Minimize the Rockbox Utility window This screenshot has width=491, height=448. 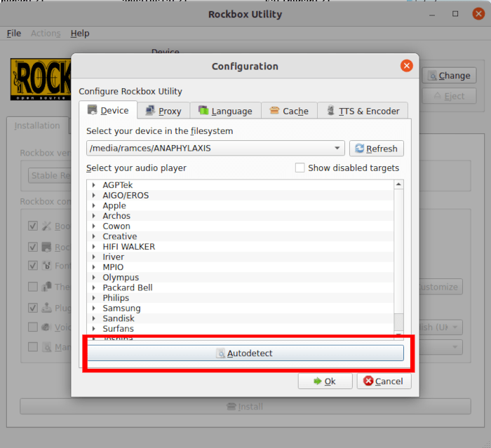(432, 15)
